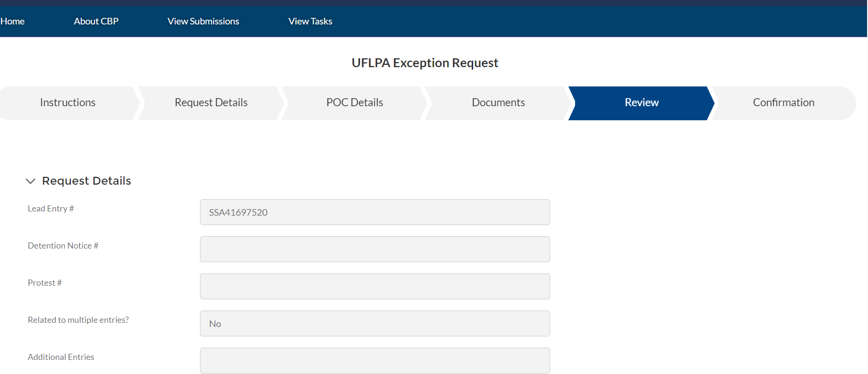This screenshot has width=868, height=374.
Task: Advance to the Confirmation step
Action: (x=784, y=103)
